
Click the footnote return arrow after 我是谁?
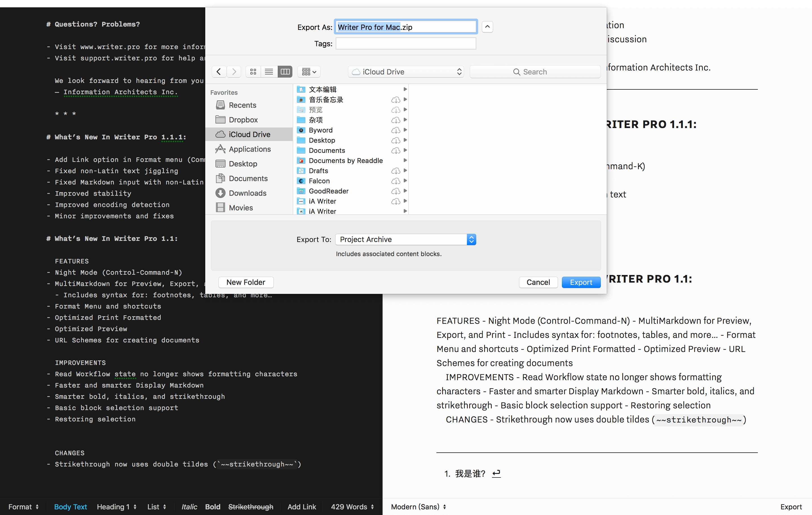pyautogui.click(x=497, y=474)
